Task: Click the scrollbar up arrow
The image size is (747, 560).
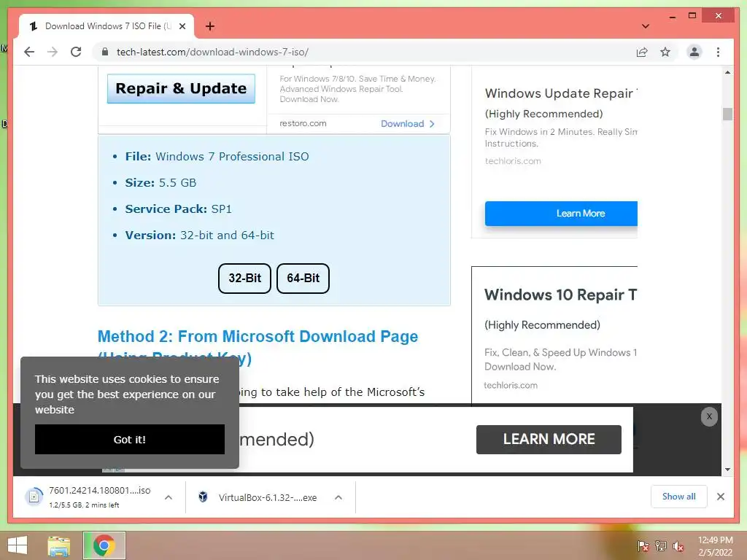Action: click(727, 72)
